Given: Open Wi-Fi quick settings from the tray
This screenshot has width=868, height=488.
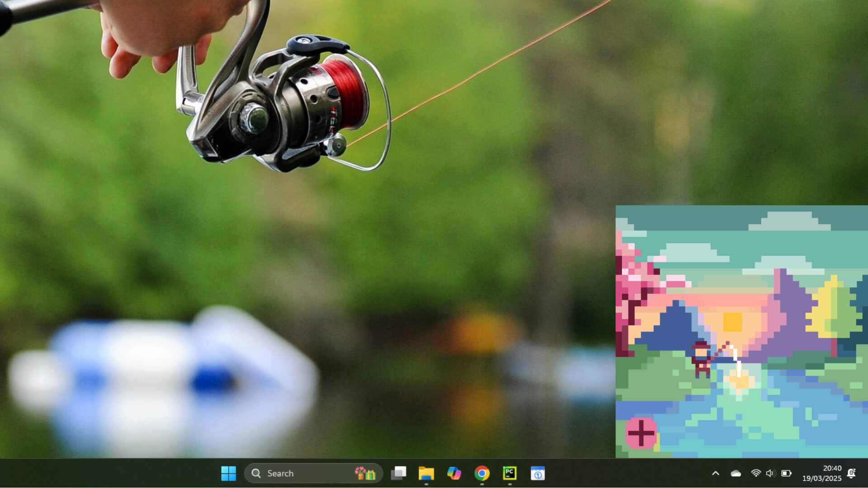Looking at the screenshot, I should pyautogui.click(x=755, y=473).
